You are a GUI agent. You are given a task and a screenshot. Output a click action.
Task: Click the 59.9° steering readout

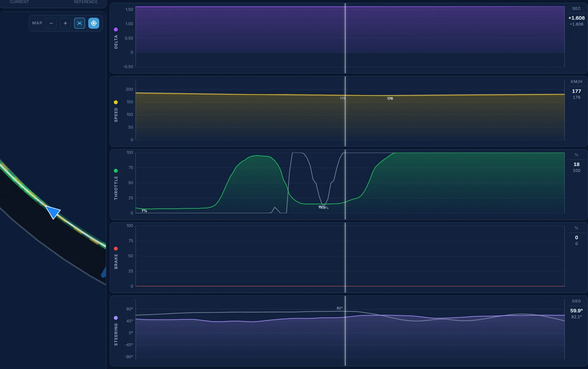576,311
